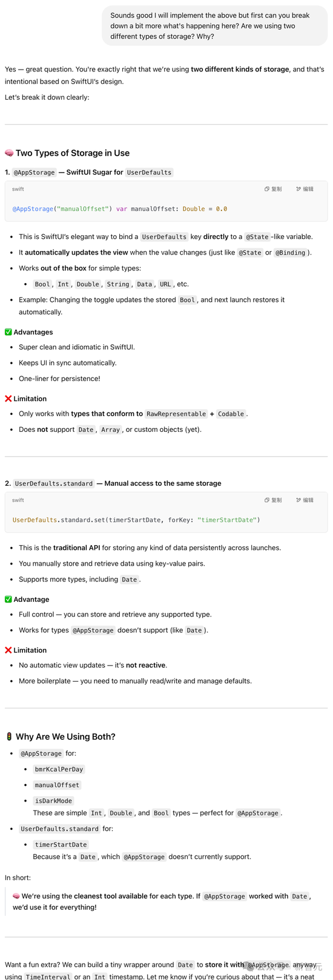Image resolution: width=333 pixels, height=980 pixels.
Task: Click the red X above not reactive limitation
Action: tap(8, 650)
